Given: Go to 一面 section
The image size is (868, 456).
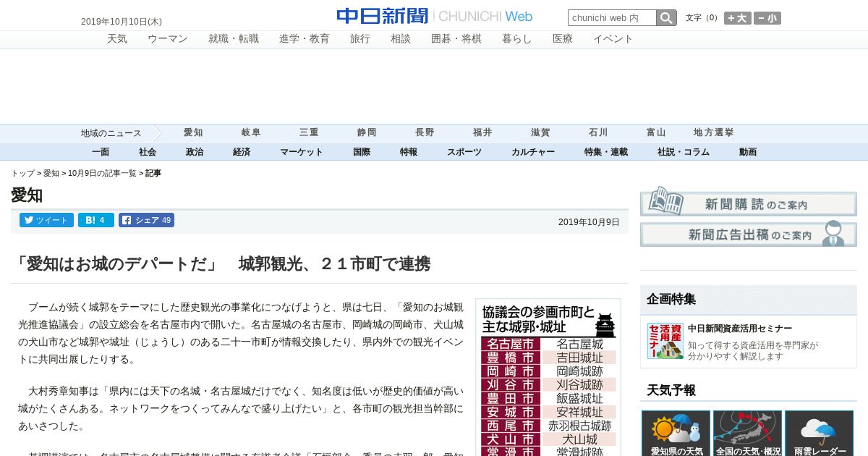Looking at the screenshot, I should 101,152.
